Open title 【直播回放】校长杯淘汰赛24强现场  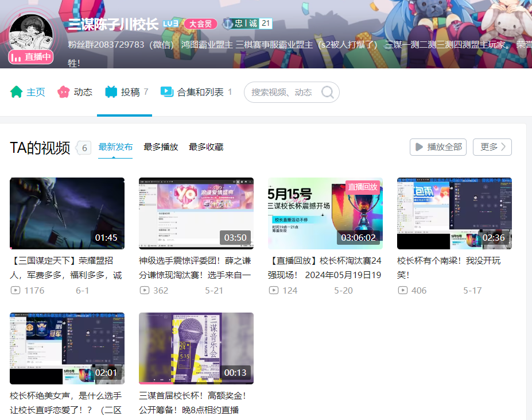325,268
